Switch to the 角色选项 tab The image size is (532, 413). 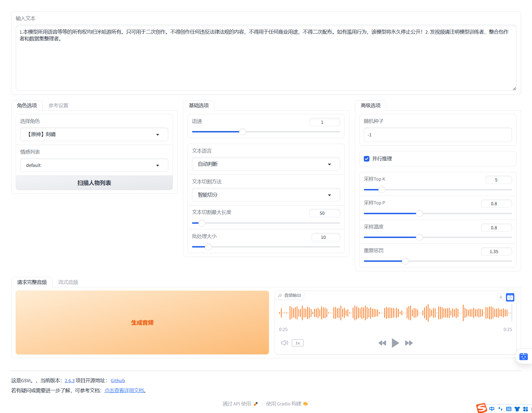(27, 106)
